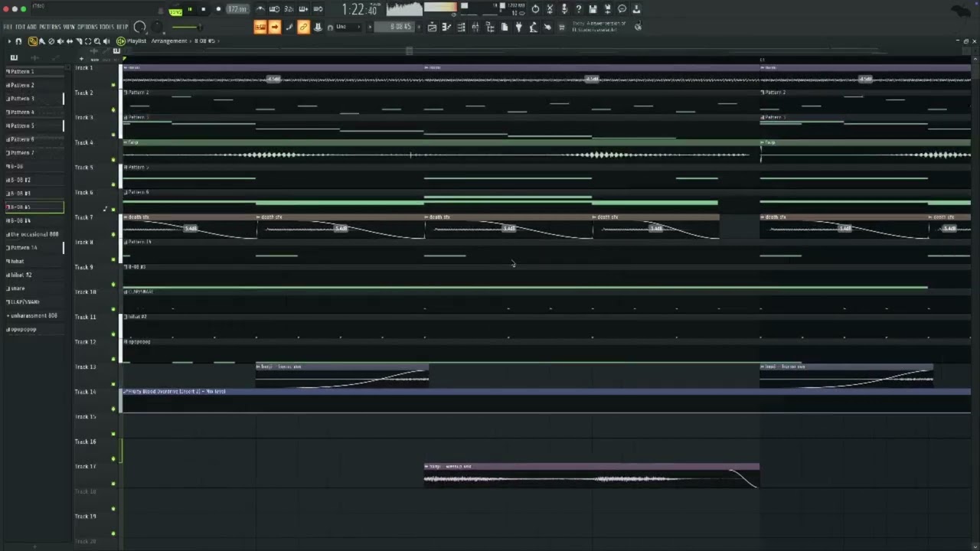Open the Mixer view icon

[x=475, y=28]
